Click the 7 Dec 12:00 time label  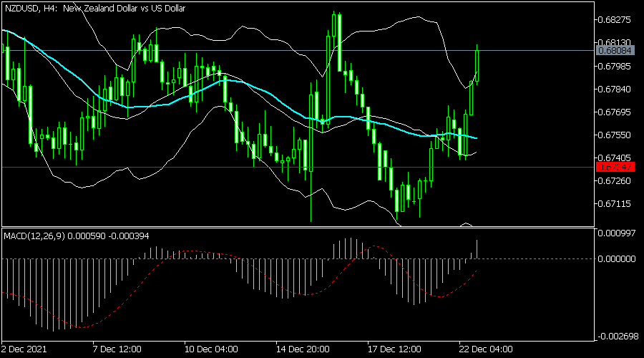[x=117, y=349]
